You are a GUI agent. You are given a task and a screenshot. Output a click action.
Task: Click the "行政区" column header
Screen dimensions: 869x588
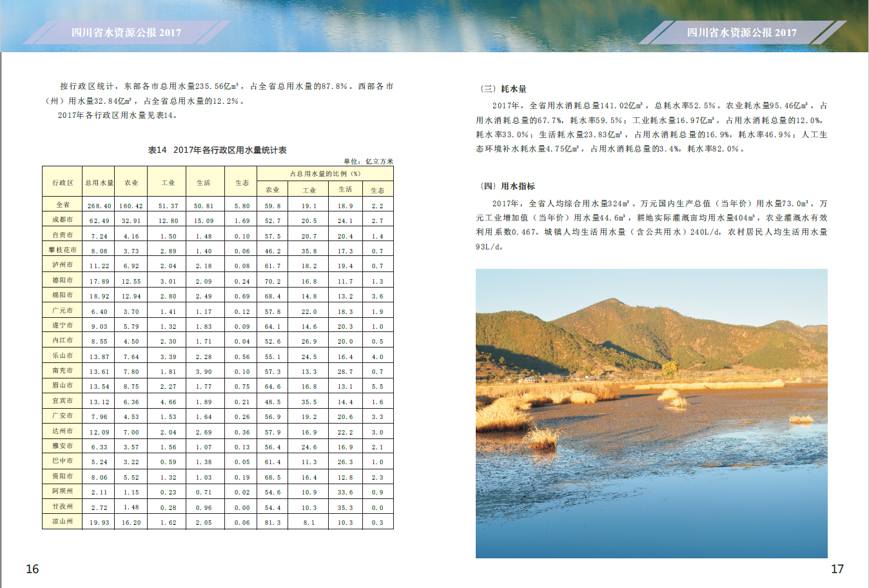(63, 182)
